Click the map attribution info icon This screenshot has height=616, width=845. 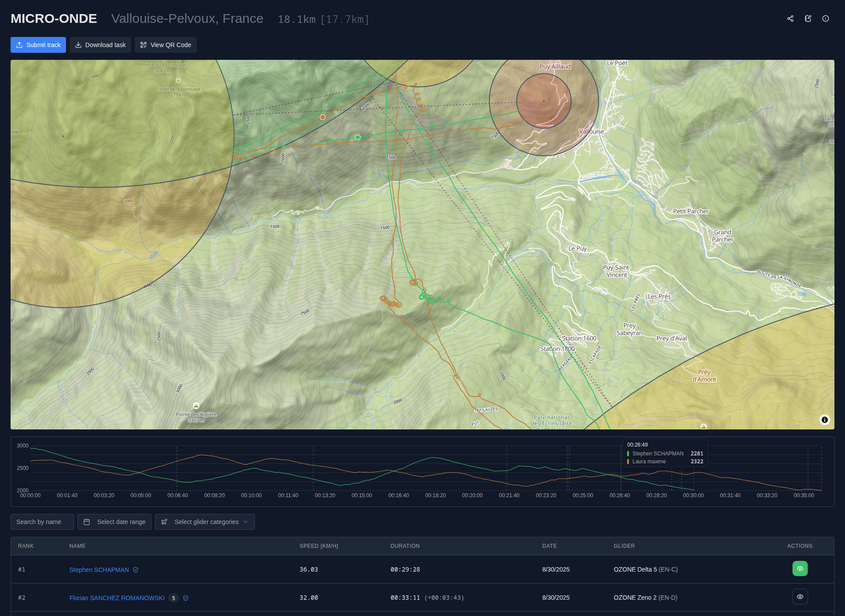pos(825,420)
